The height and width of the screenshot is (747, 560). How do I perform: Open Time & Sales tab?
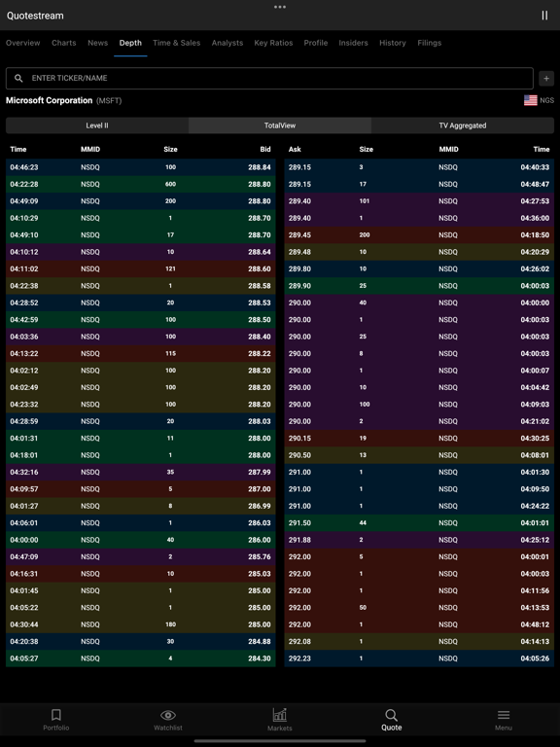coord(177,43)
